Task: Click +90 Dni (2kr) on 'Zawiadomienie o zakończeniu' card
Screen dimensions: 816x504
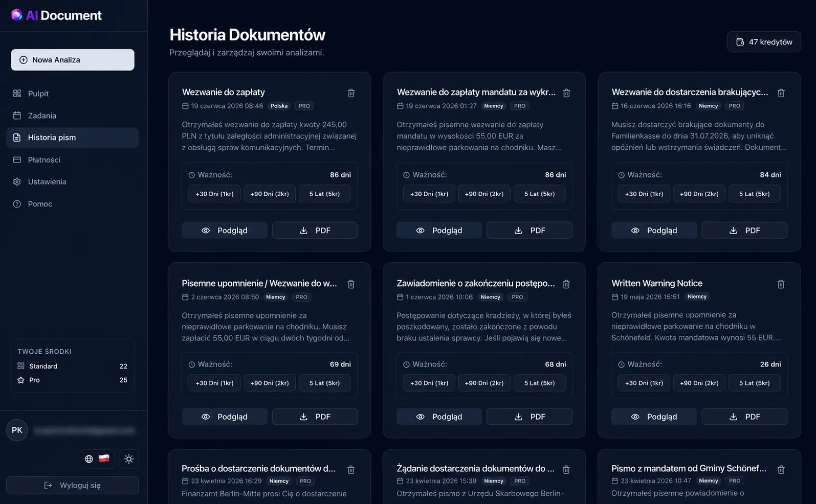Action: pyautogui.click(x=484, y=383)
